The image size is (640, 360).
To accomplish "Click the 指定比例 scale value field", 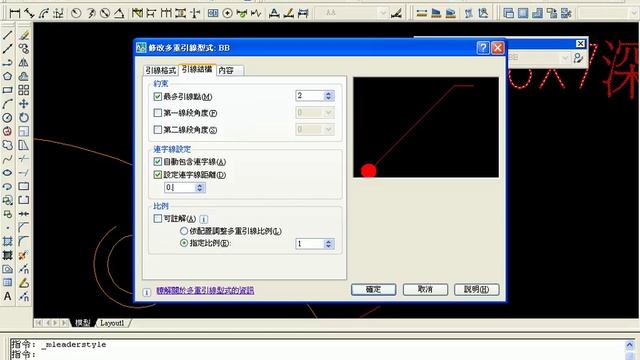I will [310, 244].
